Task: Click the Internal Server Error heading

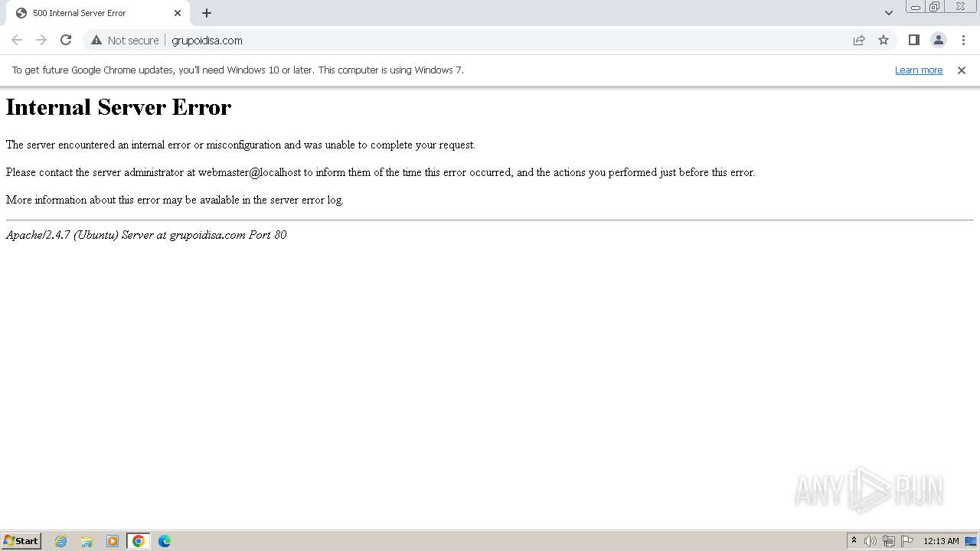Action: click(119, 107)
